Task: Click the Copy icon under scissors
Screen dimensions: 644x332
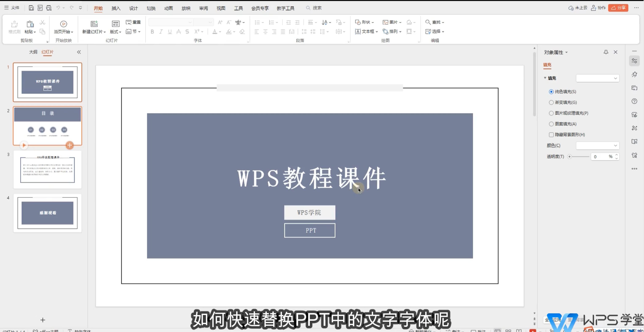Action: click(x=43, y=32)
